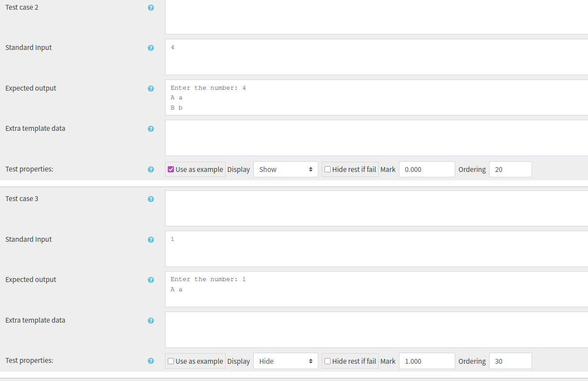Click the Mark field containing 0.000
588x381 pixels.
coord(426,169)
